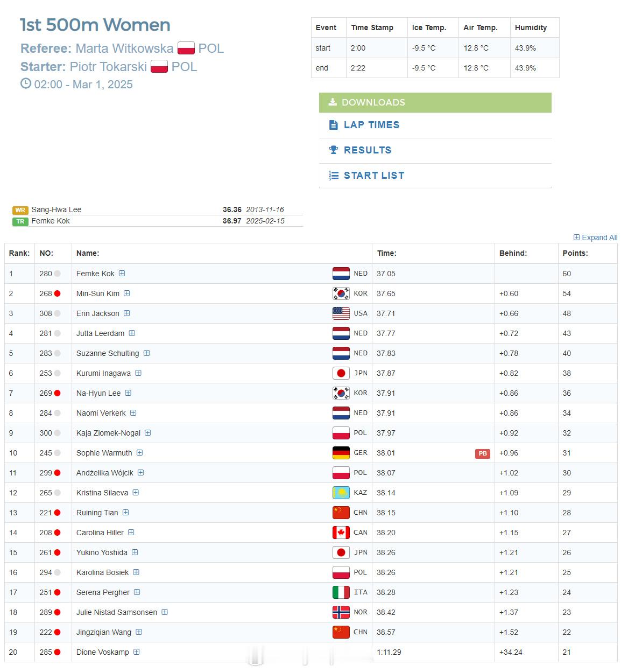The width and height of the screenshot is (621, 672).
Task: Expand Suzanne Schulting's row details
Action: pos(146,353)
